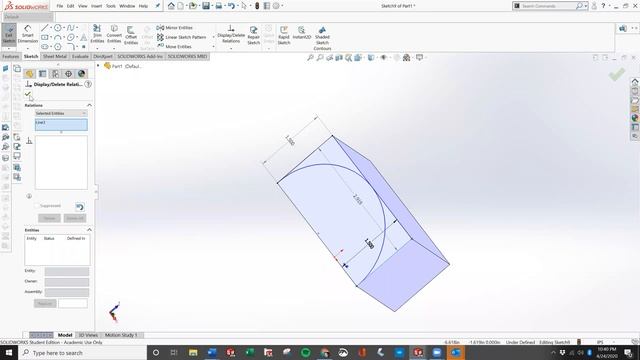Viewport: 640px width, 360px height.
Task: Open the Tools menu
Action: click(111, 6)
